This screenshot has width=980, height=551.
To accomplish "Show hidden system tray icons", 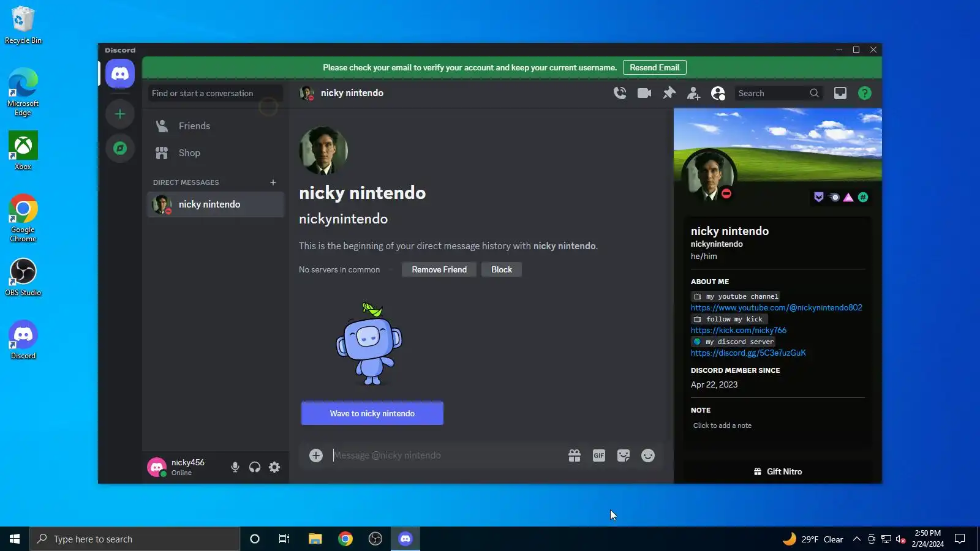I will 857,539.
